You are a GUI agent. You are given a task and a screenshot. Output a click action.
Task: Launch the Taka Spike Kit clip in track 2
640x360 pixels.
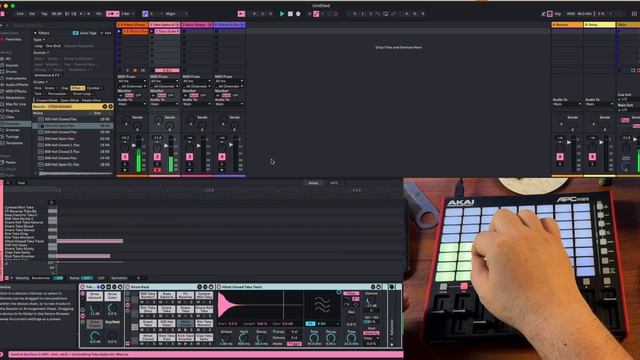[x=152, y=31]
